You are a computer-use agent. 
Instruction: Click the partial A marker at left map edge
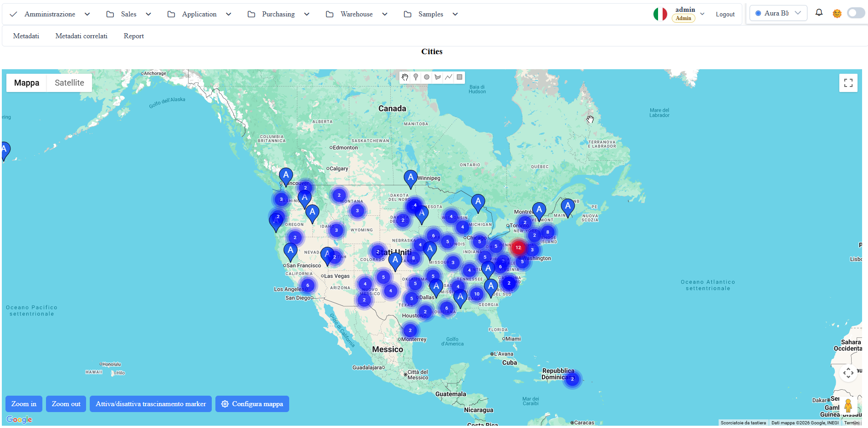[x=5, y=151]
